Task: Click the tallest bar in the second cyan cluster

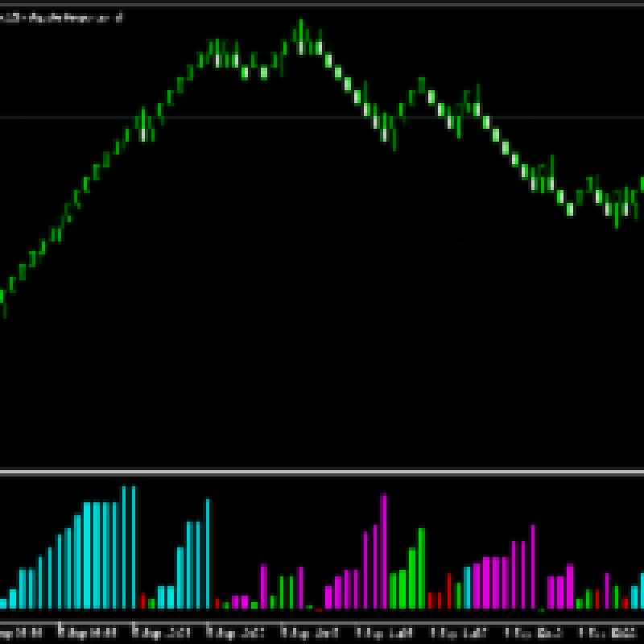Action: click(208, 554)
